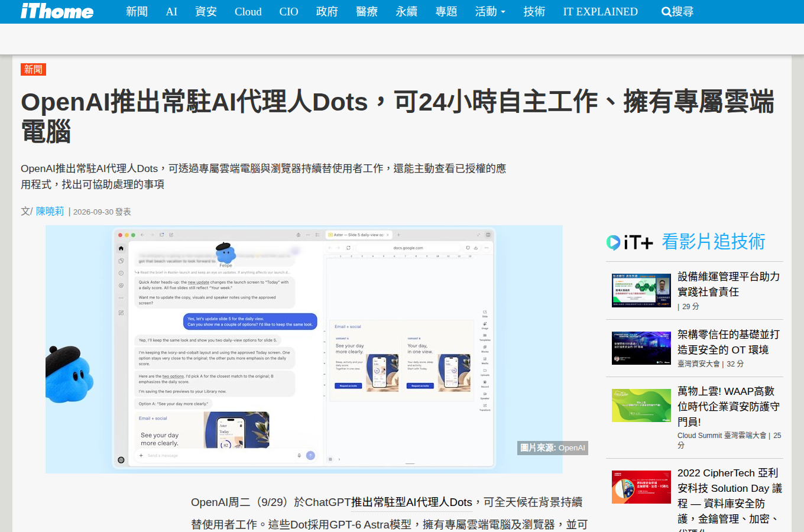The width and height of the screenshot is (804, 532).
Task: Open the 技術 section
Action: 534,12
